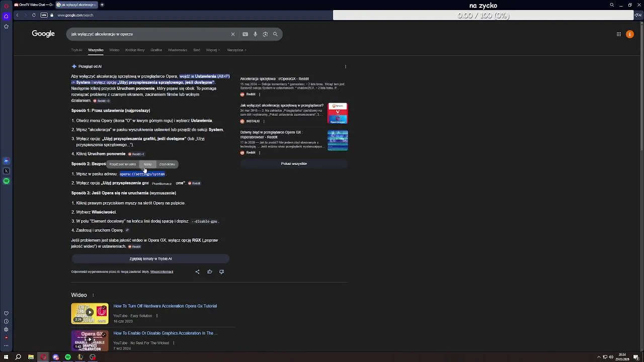Share the AI overview answer

pos(197,271)
